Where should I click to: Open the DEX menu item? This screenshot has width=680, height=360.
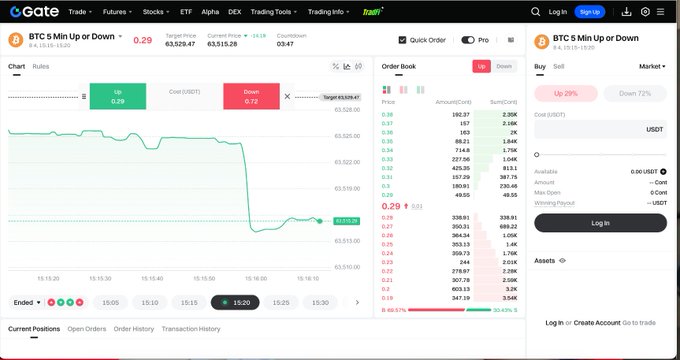click(x=235, y=12)
